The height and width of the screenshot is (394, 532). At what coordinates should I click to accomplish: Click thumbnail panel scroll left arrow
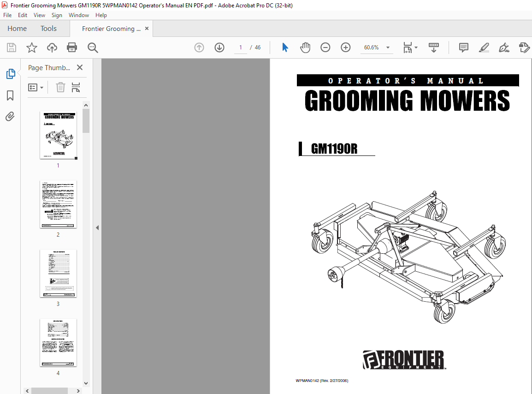28,391
